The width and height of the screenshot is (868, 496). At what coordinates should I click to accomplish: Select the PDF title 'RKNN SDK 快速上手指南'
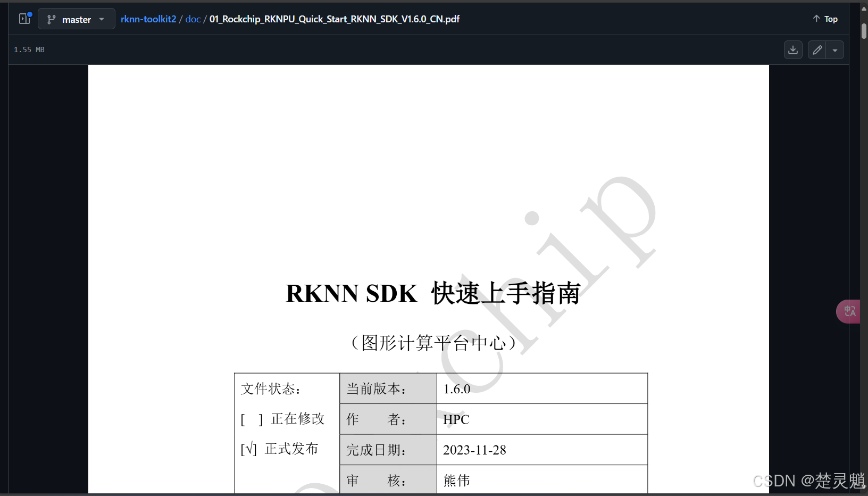pyautogui.click(x=433, y=293)
